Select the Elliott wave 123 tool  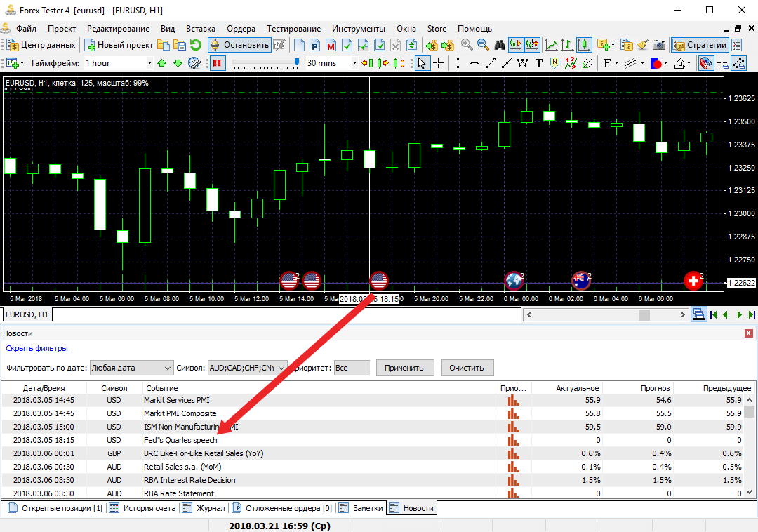[x=571, y=63]
